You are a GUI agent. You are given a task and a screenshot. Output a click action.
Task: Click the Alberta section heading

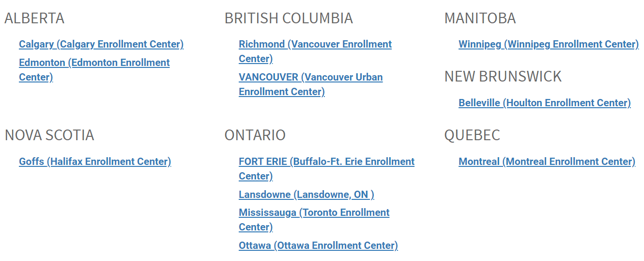(34, 18)
